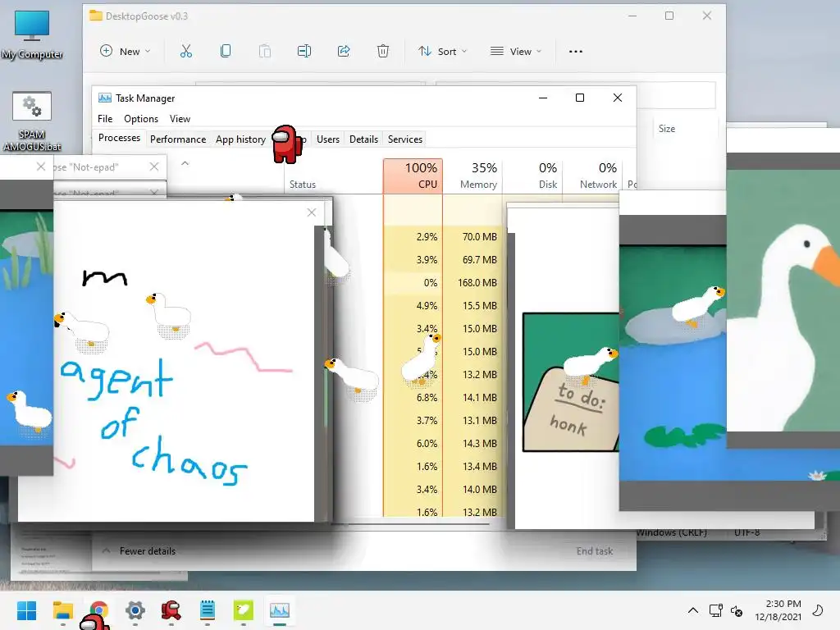
Task: Open the SPAM AMOGUS.bat desktop file
Action: pos(32,121)
